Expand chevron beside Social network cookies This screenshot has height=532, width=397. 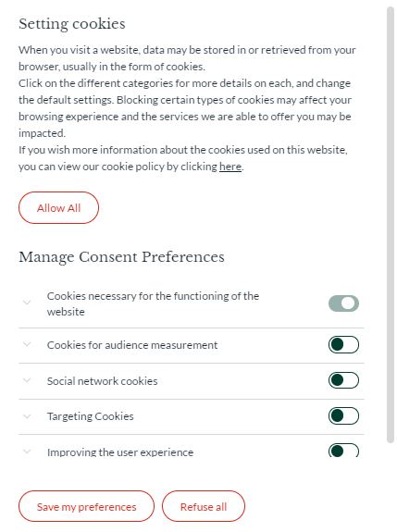coord(27,380)
